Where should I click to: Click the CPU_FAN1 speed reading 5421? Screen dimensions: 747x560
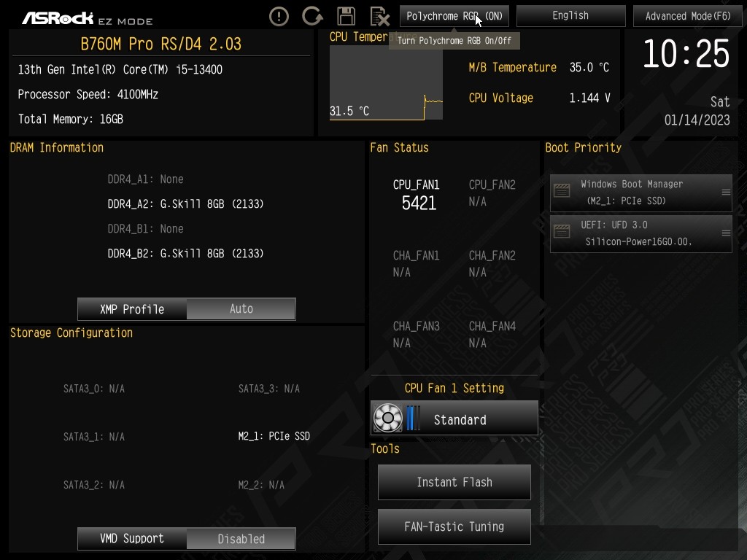click(419, 203)
